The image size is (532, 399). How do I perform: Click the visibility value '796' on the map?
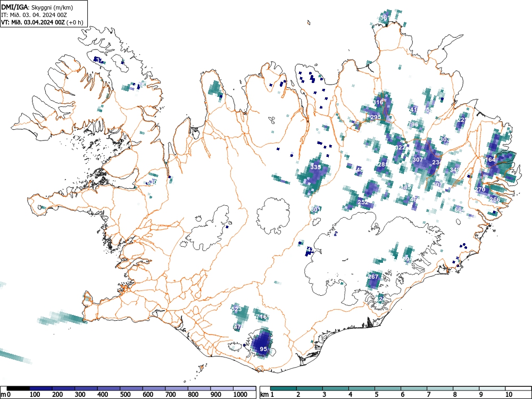point(413,124)
